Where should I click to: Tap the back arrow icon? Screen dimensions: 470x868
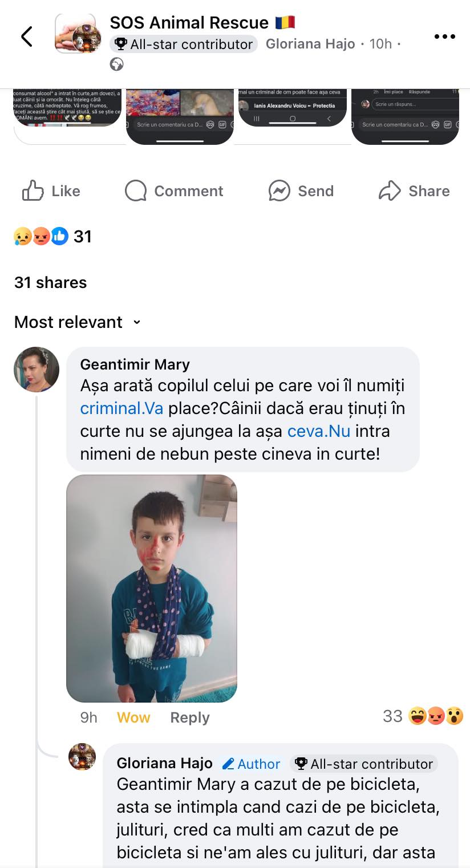point(26,36)
